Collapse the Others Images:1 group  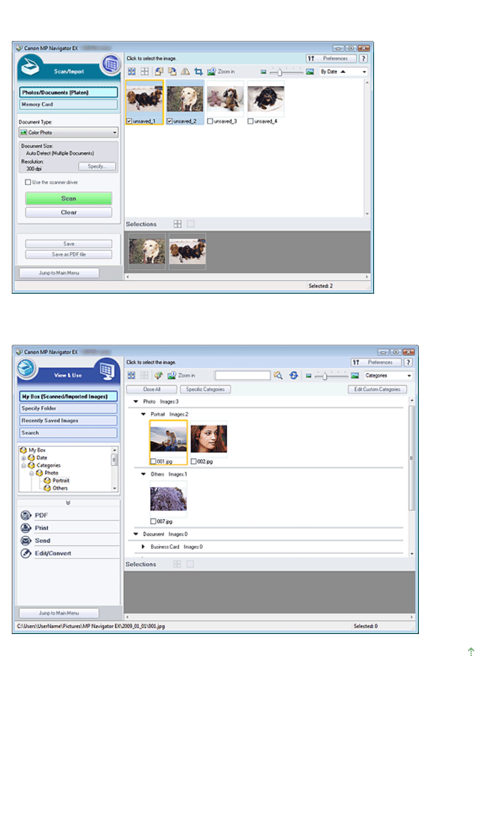[x=143, y=474]
